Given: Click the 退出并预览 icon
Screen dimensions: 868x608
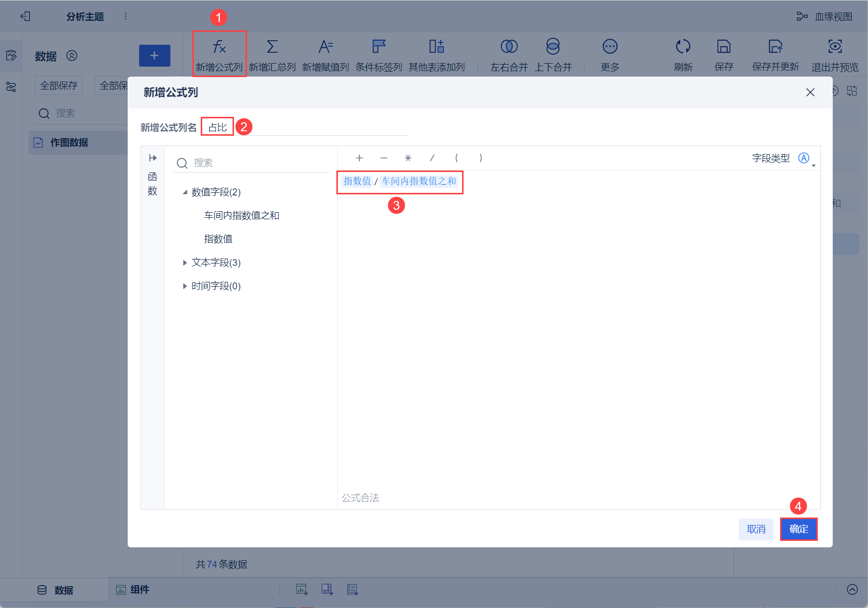Looking at the screenshot, I should [835, 47].
